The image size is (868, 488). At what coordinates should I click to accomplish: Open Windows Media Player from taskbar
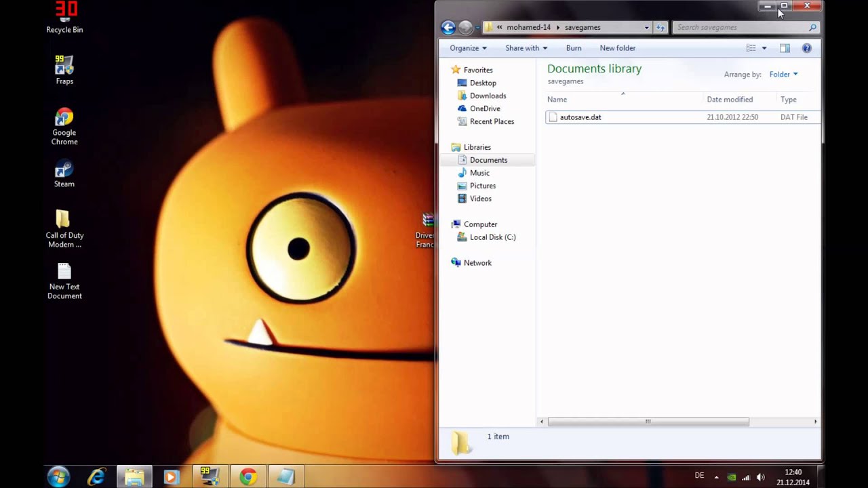[172, 477]
